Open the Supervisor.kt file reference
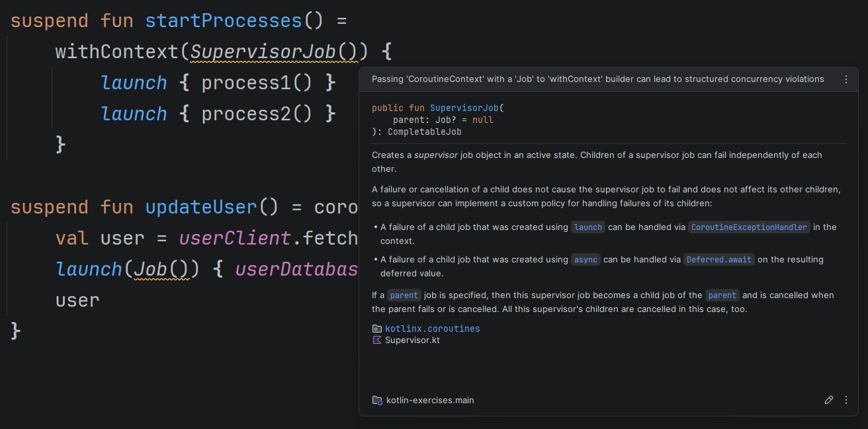The height and width of the screenshot is (429, 868). [x=412, y=340]
